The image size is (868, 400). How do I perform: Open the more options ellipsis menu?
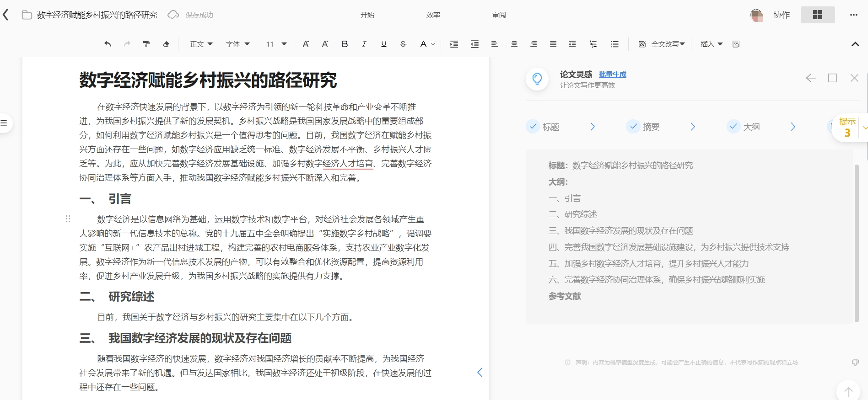(854, 15)
